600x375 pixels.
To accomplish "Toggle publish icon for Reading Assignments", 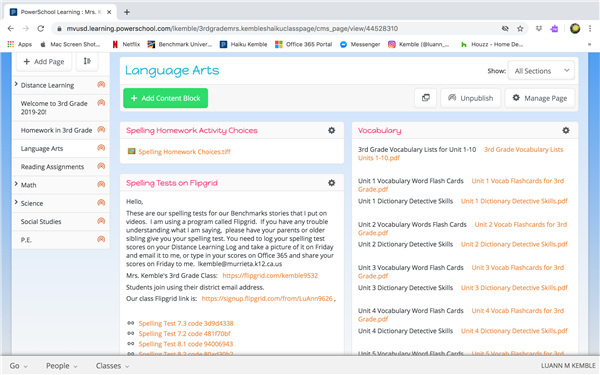I will click(101, 166).
